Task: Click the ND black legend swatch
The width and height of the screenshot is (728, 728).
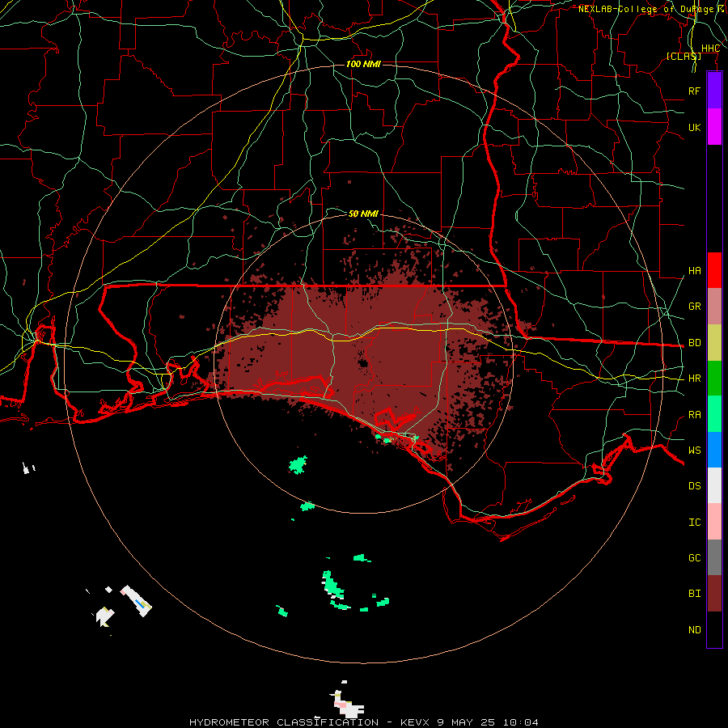Action: (714, 629)
